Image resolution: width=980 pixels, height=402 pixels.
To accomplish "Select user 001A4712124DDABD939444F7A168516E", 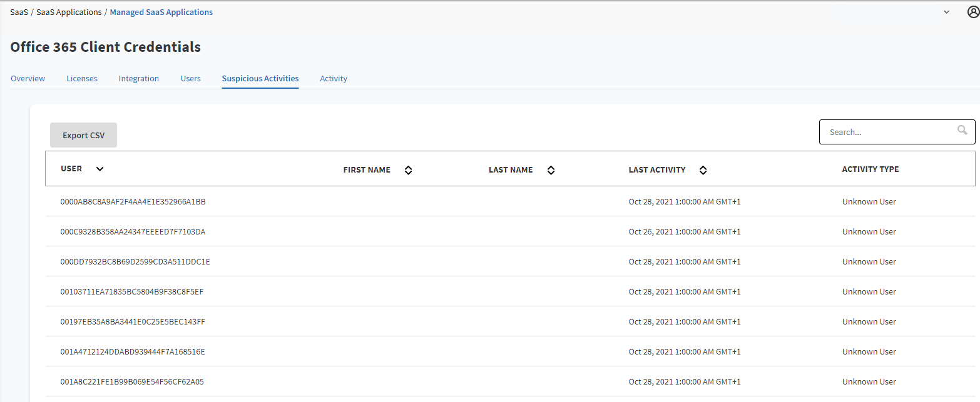I will click(133, 351).
